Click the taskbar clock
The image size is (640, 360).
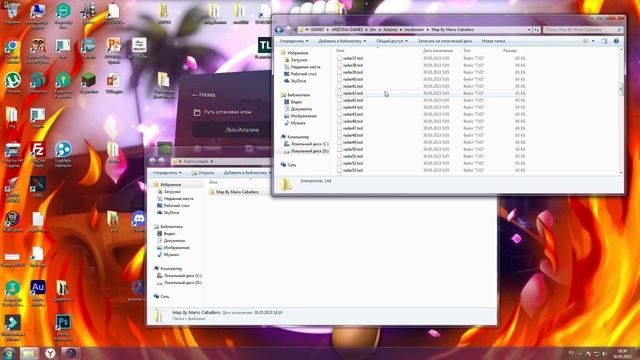click(x=622, y=353)
